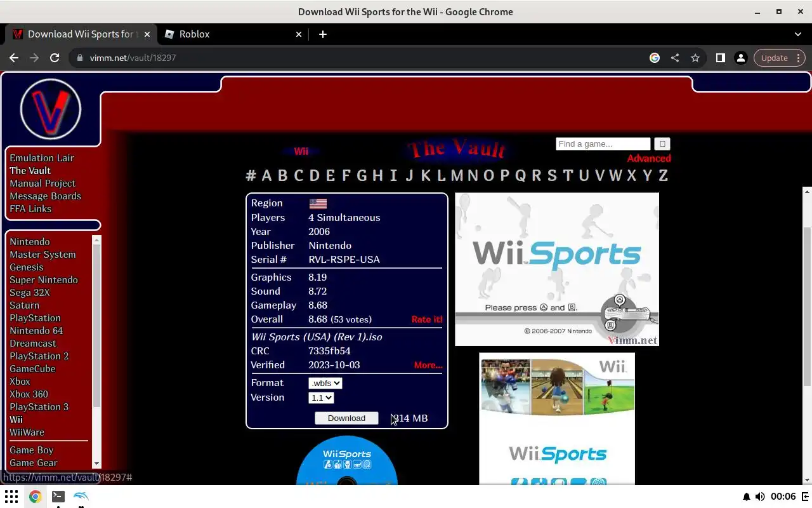Click the Vault banner title
This screenshot has width=812, height=508.
[457, 150]
